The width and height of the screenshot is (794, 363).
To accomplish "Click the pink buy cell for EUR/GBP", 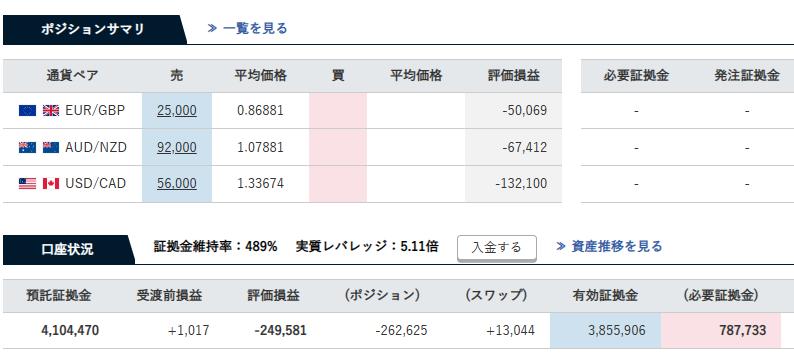I will (x=338, y=110).
